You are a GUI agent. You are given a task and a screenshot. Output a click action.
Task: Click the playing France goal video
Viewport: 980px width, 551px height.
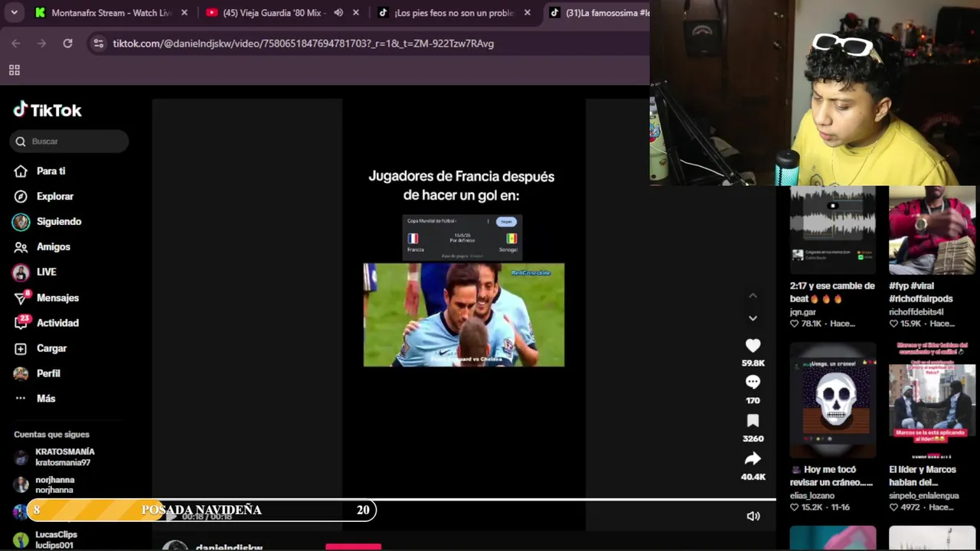pos(464,315)
